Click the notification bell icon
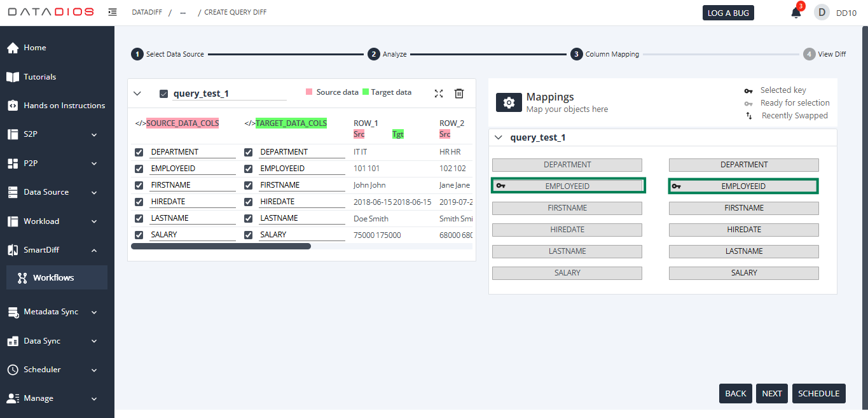This screenshot has height=418, width=868. point(796,13)
